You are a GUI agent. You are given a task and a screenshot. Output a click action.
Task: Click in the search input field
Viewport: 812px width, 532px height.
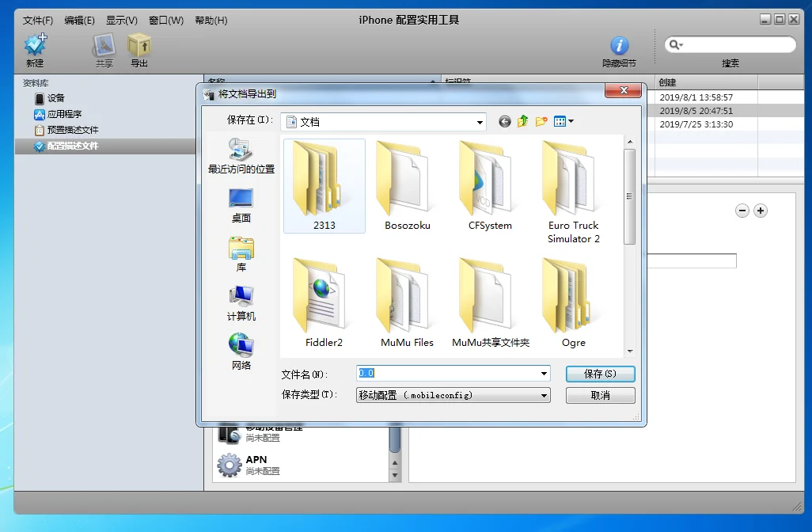738,44
